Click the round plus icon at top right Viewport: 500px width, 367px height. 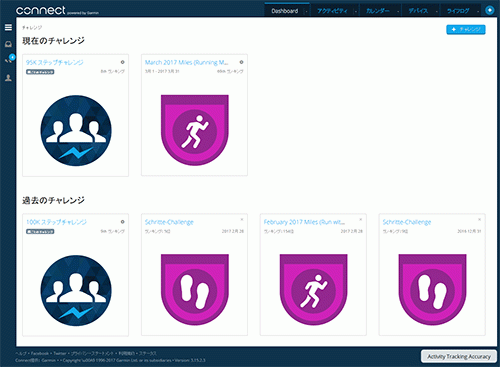click(x=489, y=10)
